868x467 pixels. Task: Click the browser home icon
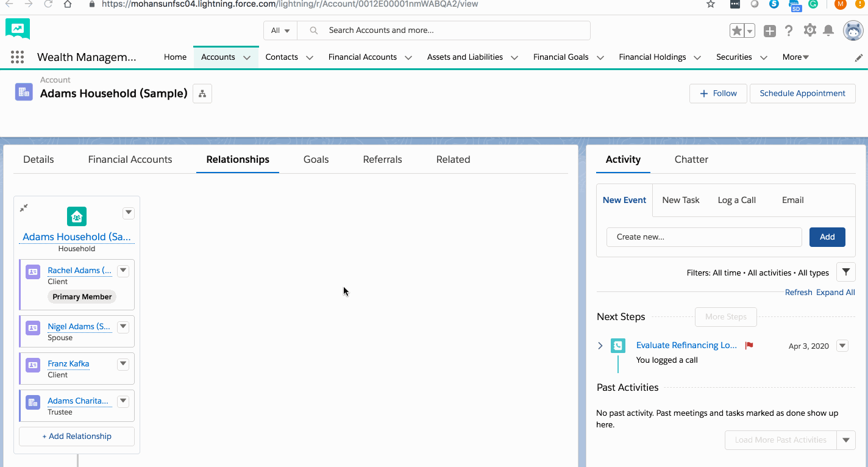coord(68,4)
